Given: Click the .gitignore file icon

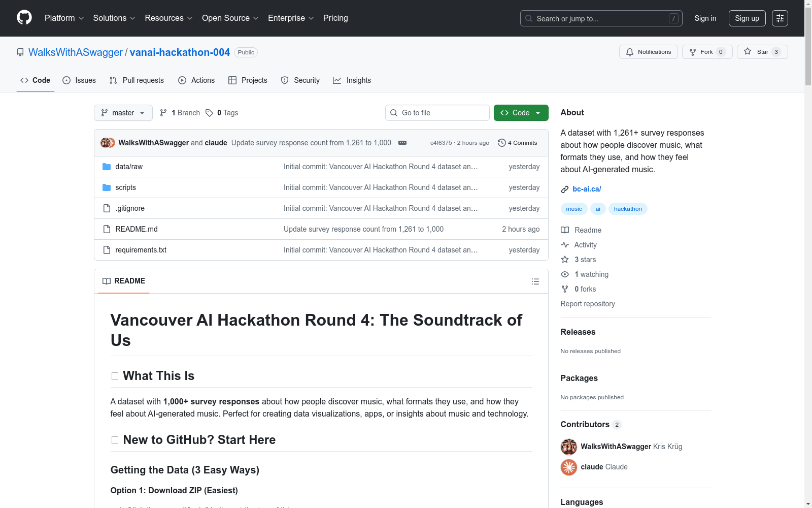Looking at the screenshot, I should click(x=107, y=208).
